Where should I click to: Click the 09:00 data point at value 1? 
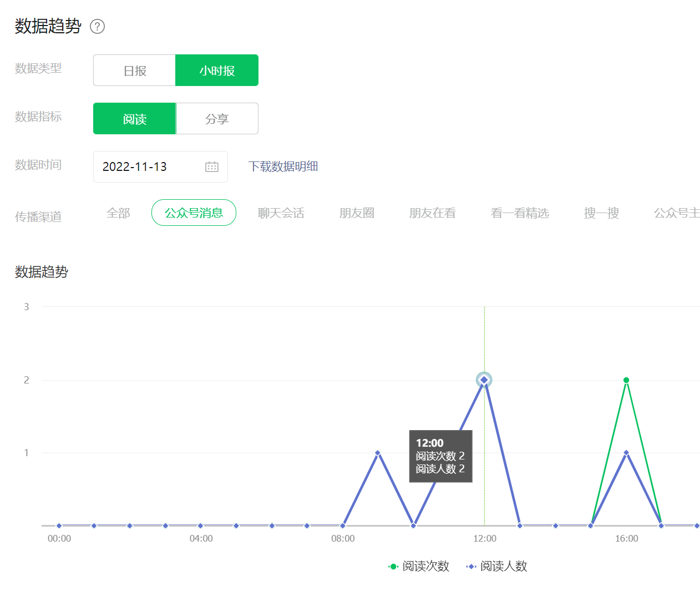pos(378,453)
